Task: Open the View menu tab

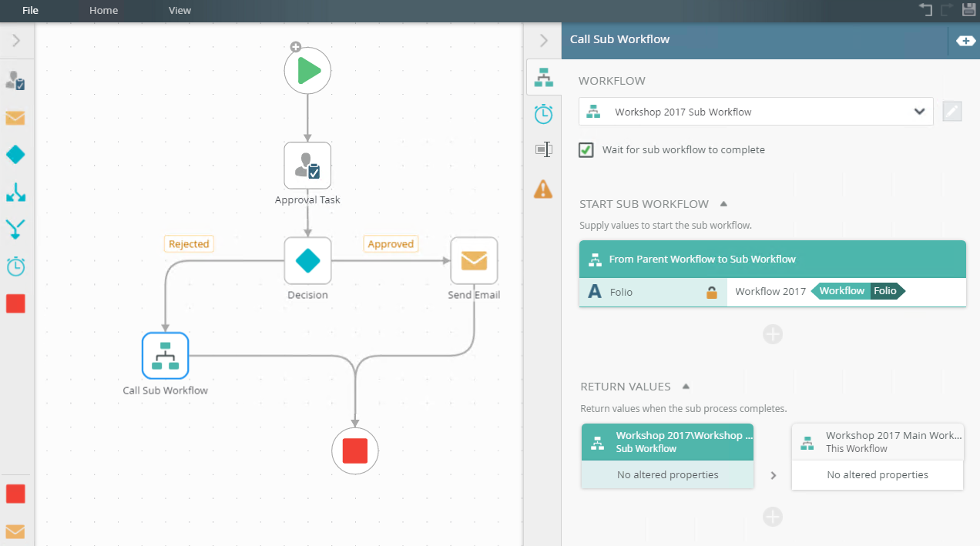Action: tap(180, 11)
